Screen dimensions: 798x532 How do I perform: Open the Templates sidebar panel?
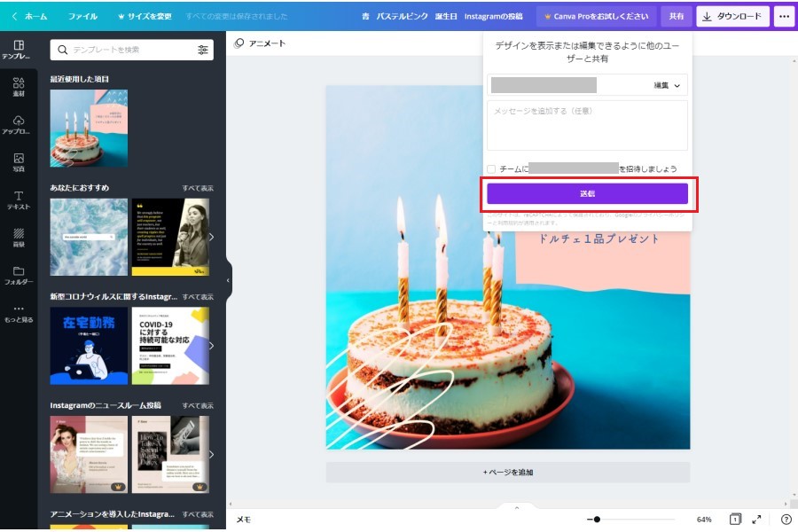coord(19,50)
